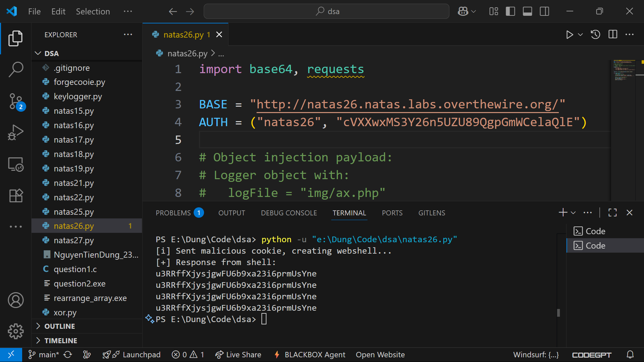Toggle the Secondary Side Bar
This screenshot has height=362, width=644.
point(544,11)
